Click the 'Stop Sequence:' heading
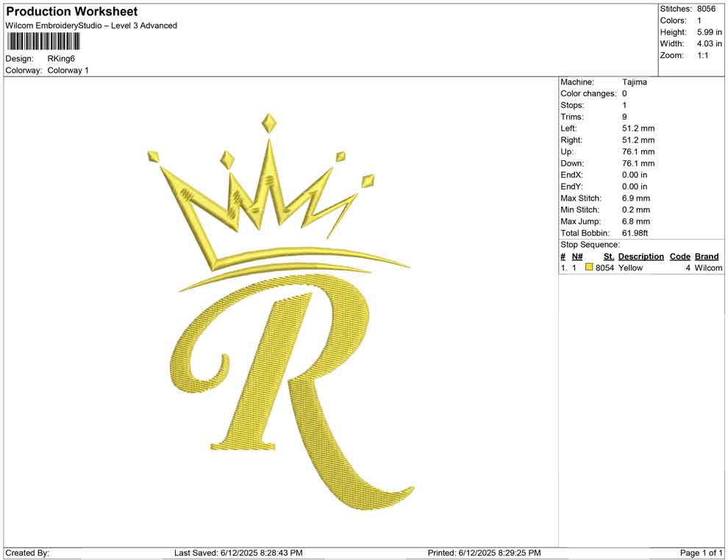 pos(590,245)
